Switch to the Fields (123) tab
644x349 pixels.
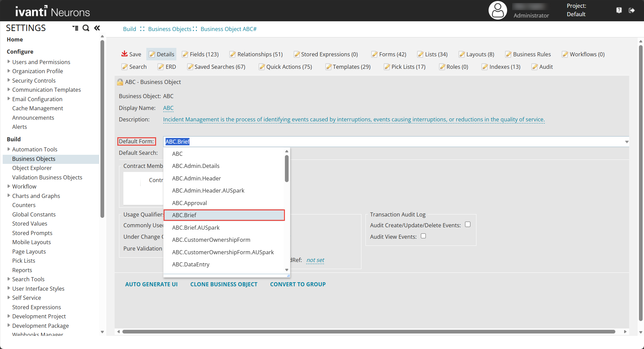coord(201,54)
